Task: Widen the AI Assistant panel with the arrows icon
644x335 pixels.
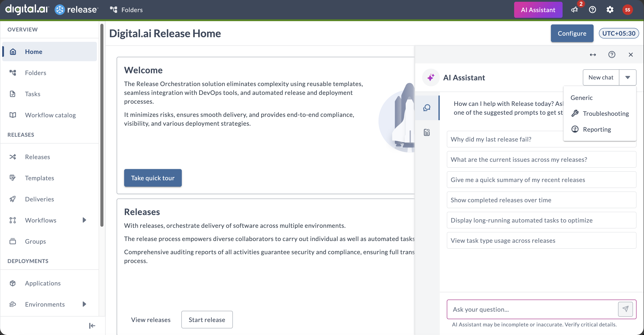Action: 593,55
